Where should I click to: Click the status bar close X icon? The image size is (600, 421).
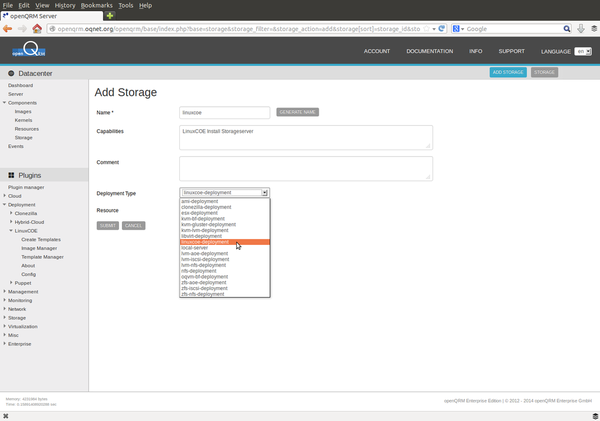[x=5, y=416]
